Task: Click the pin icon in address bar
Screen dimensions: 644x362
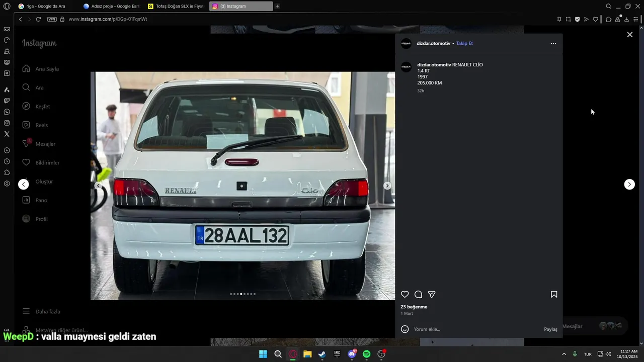Action: (559, 19)
